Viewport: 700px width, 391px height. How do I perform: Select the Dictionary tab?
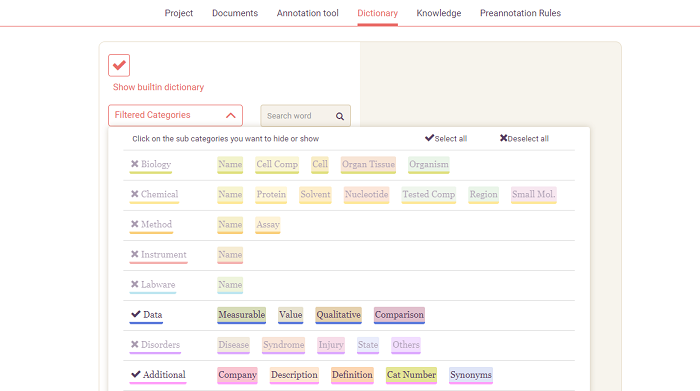[377, 13]
